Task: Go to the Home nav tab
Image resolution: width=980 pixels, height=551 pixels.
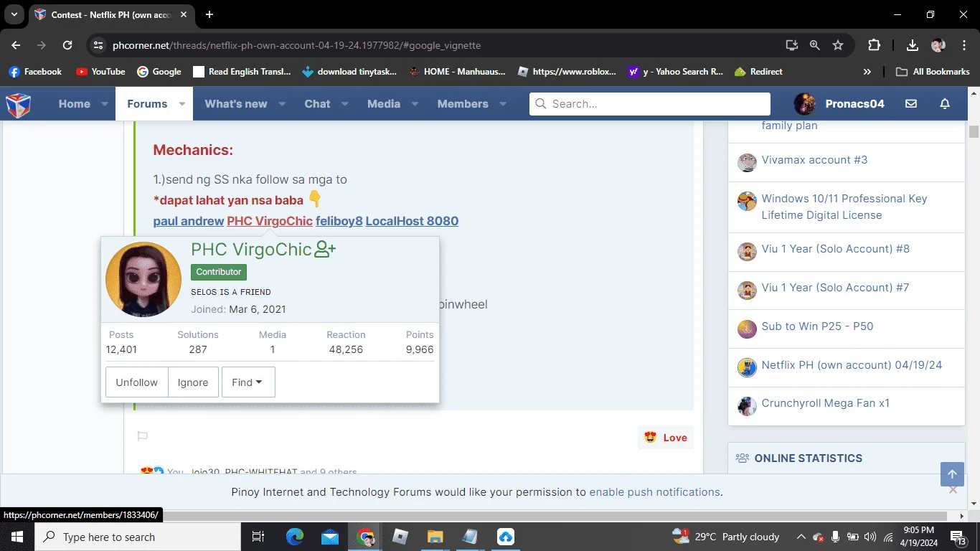Action: click(75, 104)
